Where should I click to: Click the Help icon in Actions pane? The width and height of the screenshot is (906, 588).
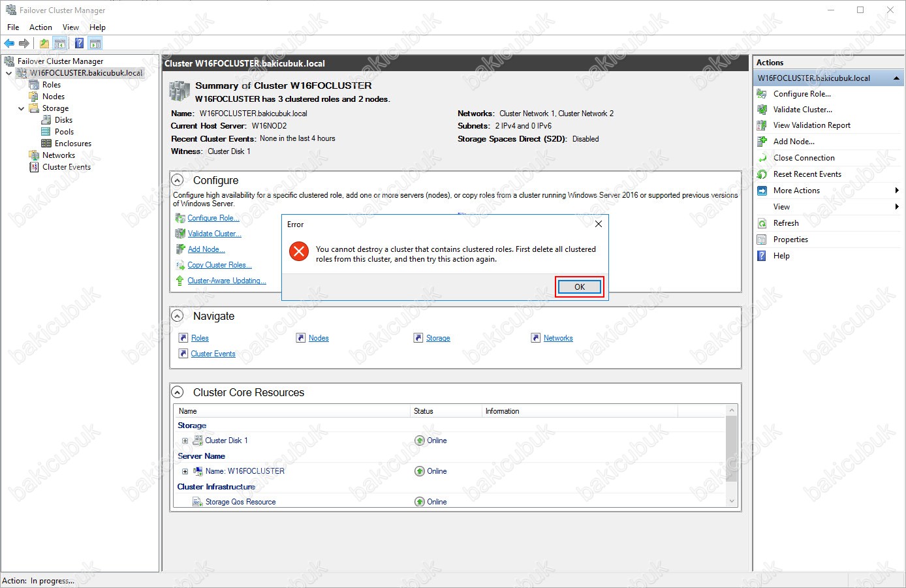pos(762,256)
